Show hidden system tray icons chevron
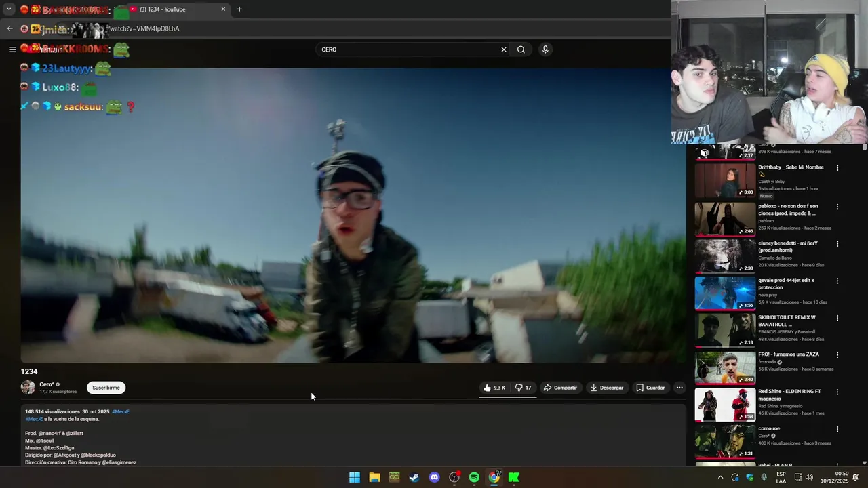Image resolution: width=868 pixels, height=488 pixels. click(x=720, y=477)
